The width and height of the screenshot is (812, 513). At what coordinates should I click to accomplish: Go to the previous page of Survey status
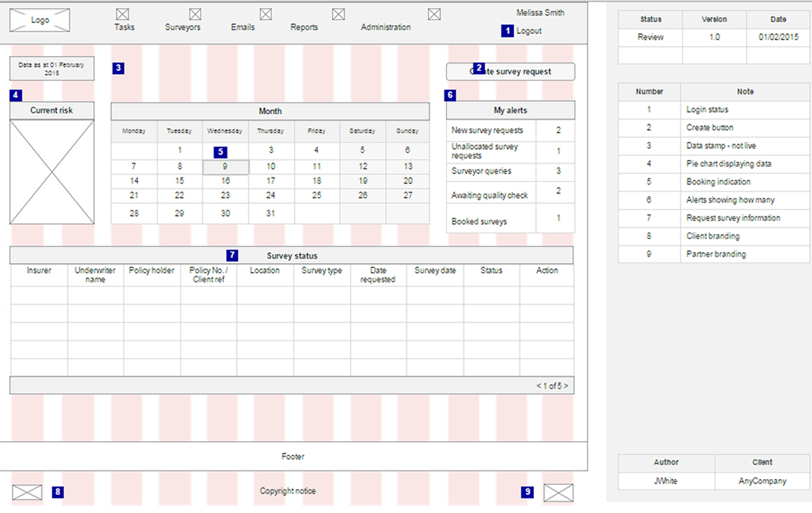[x=538, y=387]
